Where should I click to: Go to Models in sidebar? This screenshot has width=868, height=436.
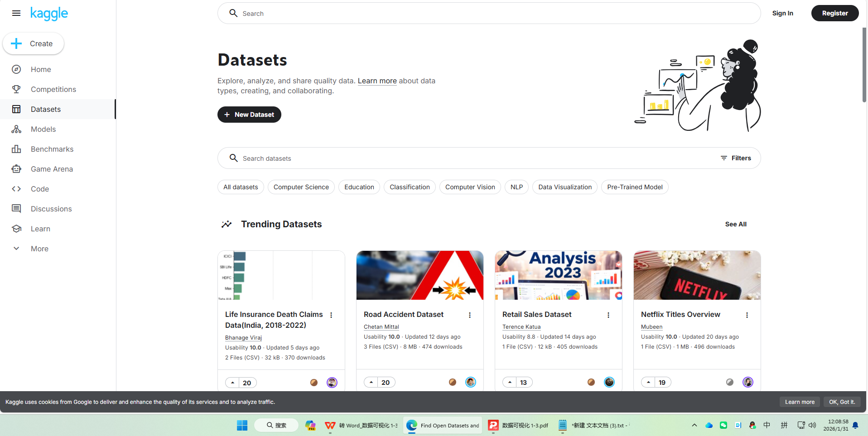[x=58, y=129]
